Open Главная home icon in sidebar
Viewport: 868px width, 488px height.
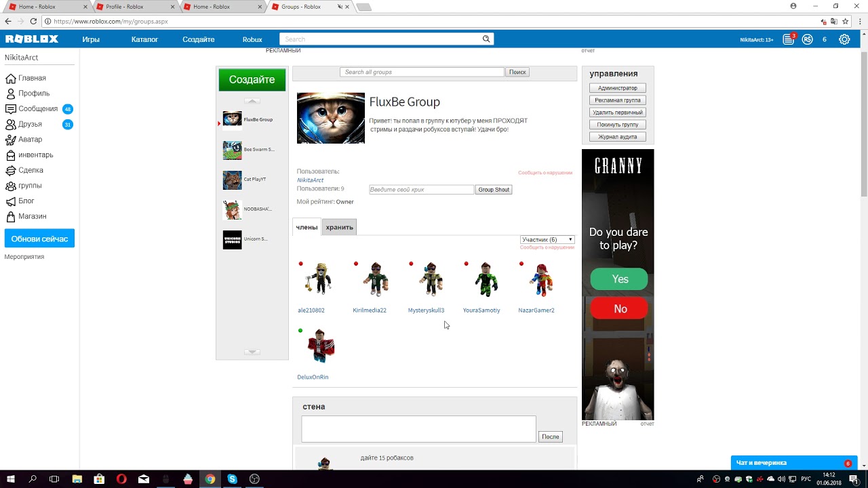(x=11, y=78)
